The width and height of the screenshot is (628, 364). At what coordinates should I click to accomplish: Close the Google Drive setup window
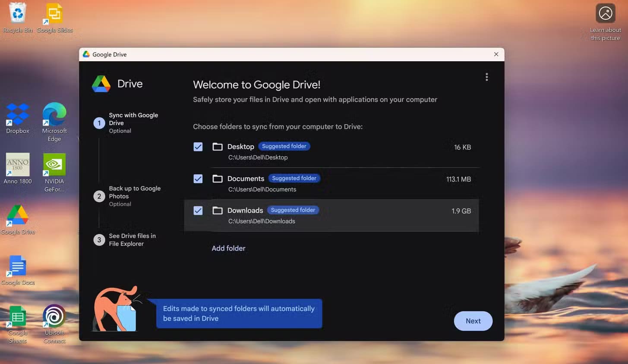(x=496, y=54)
